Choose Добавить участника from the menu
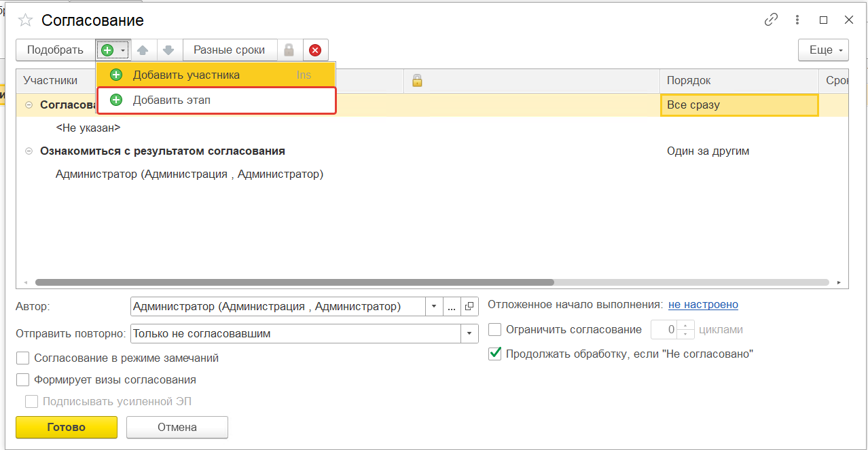The width and height of the screenshot is (868, 450). click(186, 75)
